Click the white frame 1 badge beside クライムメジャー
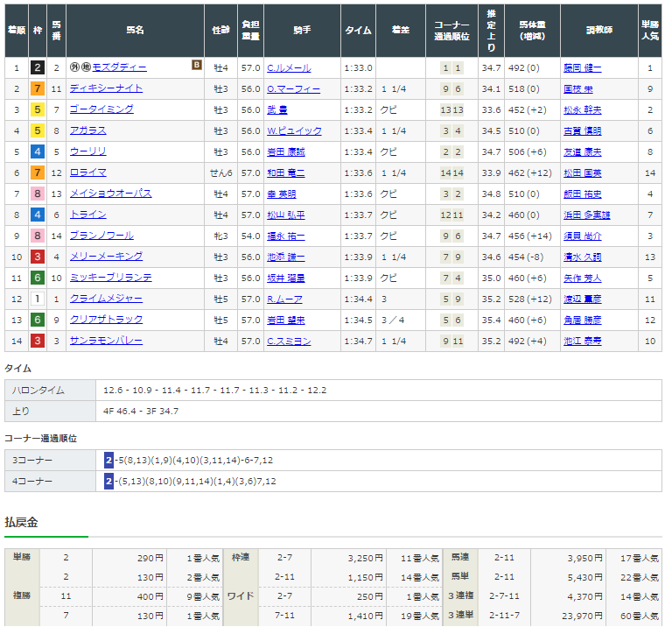Screen dimensions: 672x634 click(38, 299)
